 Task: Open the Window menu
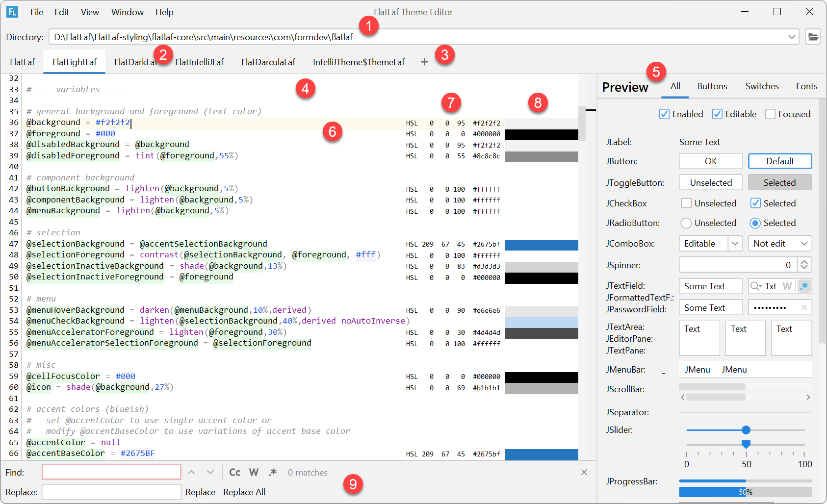click(128, 12)
